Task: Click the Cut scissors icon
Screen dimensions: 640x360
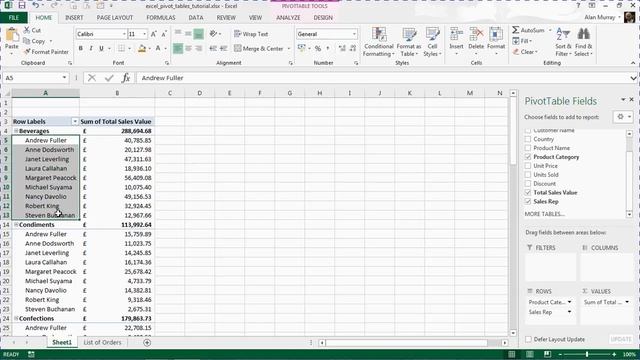Action: (x=27, y=30)
